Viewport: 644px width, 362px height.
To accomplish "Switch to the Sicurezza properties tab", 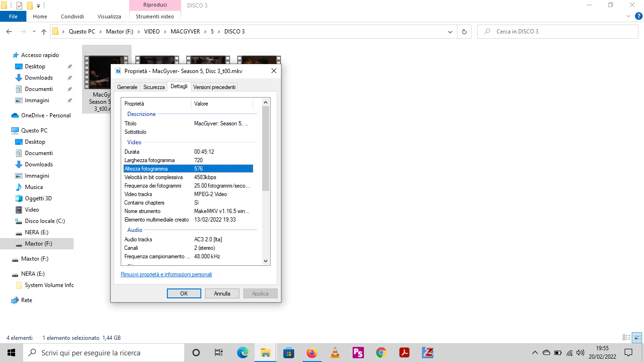I will click(154, 87).
